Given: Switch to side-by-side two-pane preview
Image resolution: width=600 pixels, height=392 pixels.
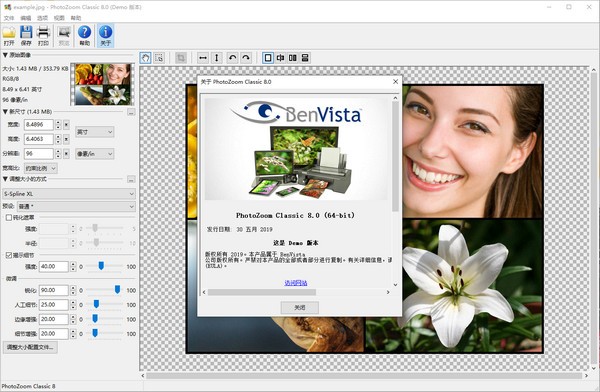Looking at the screenshot, I should click(x=293, y=58).
